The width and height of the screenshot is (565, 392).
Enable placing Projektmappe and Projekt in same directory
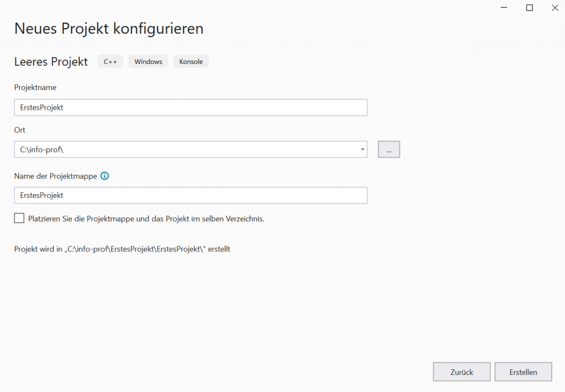pyautogui.click(x=19, y=218)
